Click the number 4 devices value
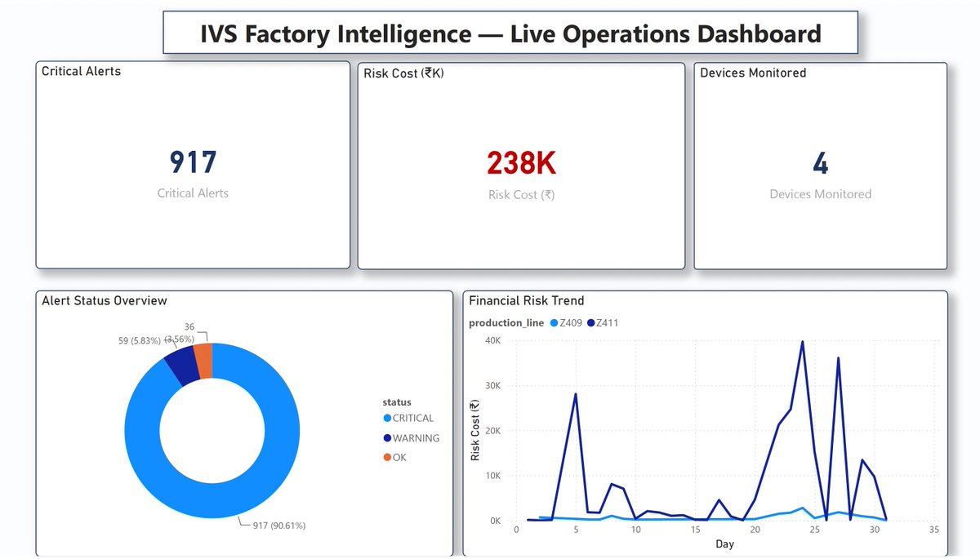 coord(820,163)
